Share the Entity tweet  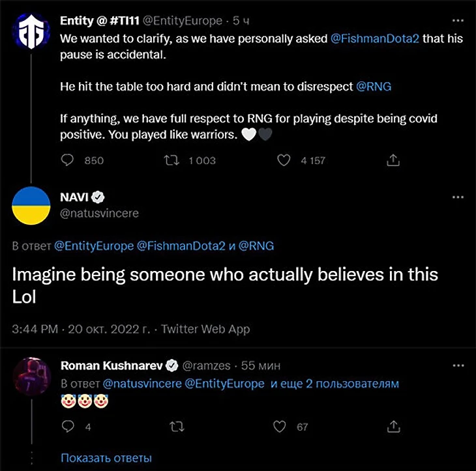[x=393, y=160]
